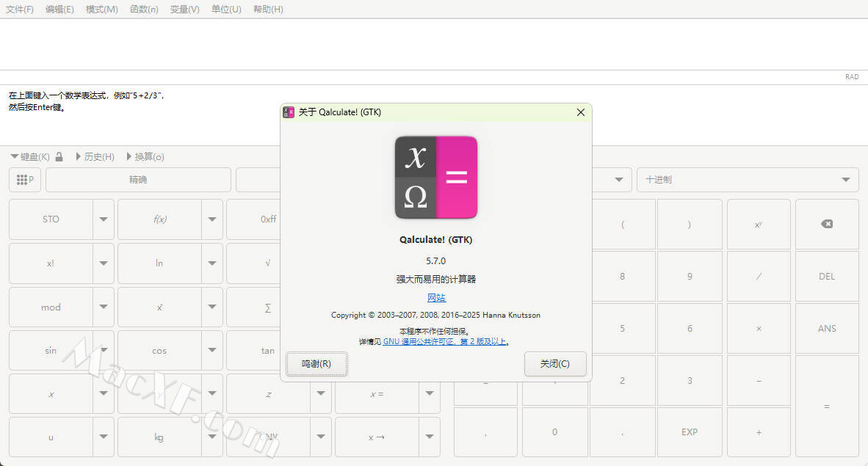Image resolution: width=868 pixels, height=466 pixels.
Task: Click the f(x) function key
Action: click(159, 219)
